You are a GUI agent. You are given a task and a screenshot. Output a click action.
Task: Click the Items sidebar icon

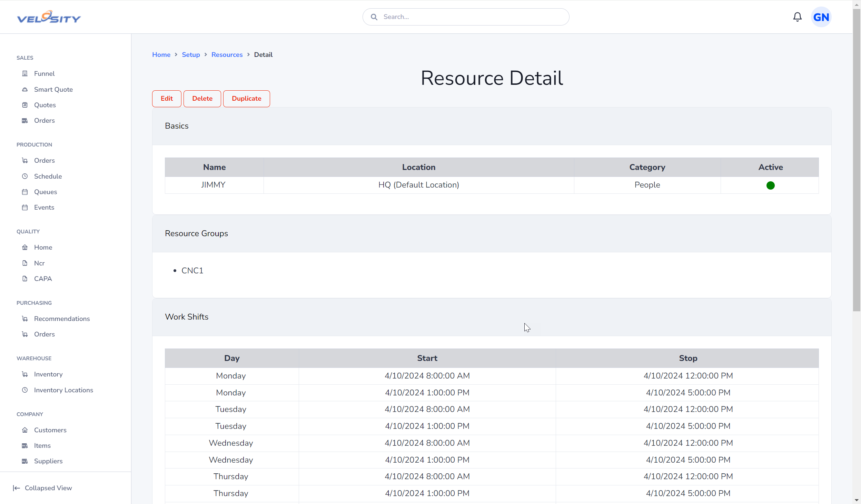click(25, 445)
